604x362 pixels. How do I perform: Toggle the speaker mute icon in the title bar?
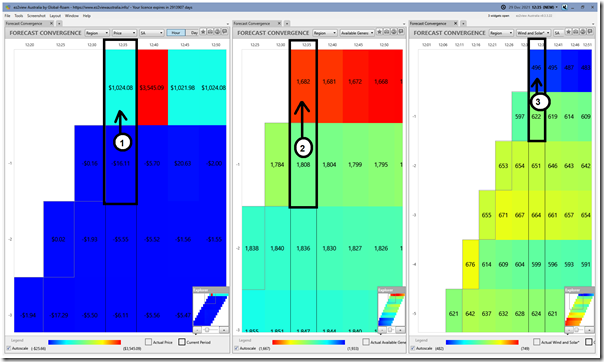click(564, 7)
